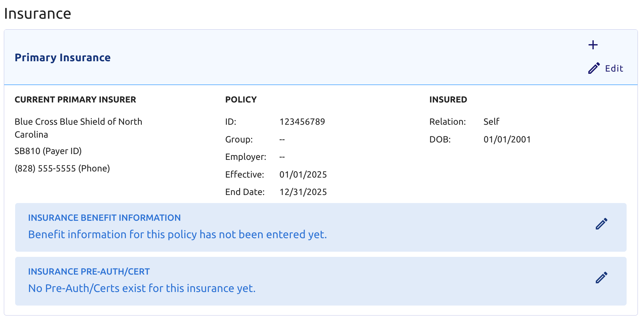
Task: Click the Current Primary Insurer column header
Action: 75,100
